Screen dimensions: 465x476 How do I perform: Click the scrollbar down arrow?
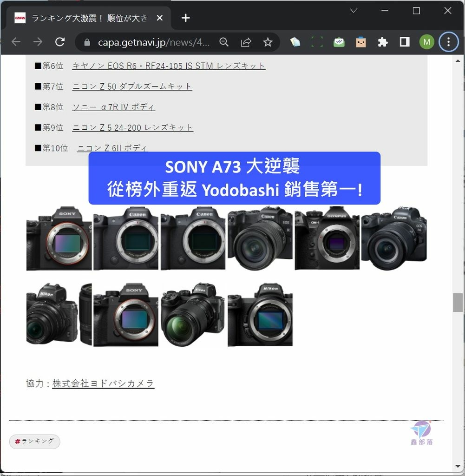[458, 466]
